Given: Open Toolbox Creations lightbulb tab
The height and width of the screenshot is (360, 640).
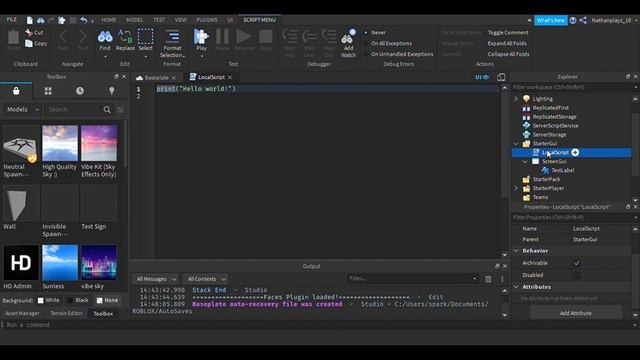Looking at the screenshot, I should tap(112, 91).
